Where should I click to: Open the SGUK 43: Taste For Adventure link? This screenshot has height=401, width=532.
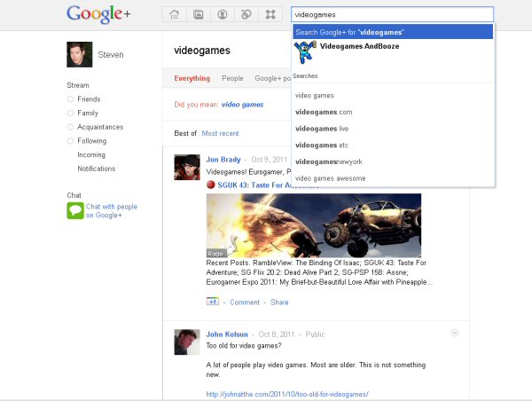tap(254, 185)
